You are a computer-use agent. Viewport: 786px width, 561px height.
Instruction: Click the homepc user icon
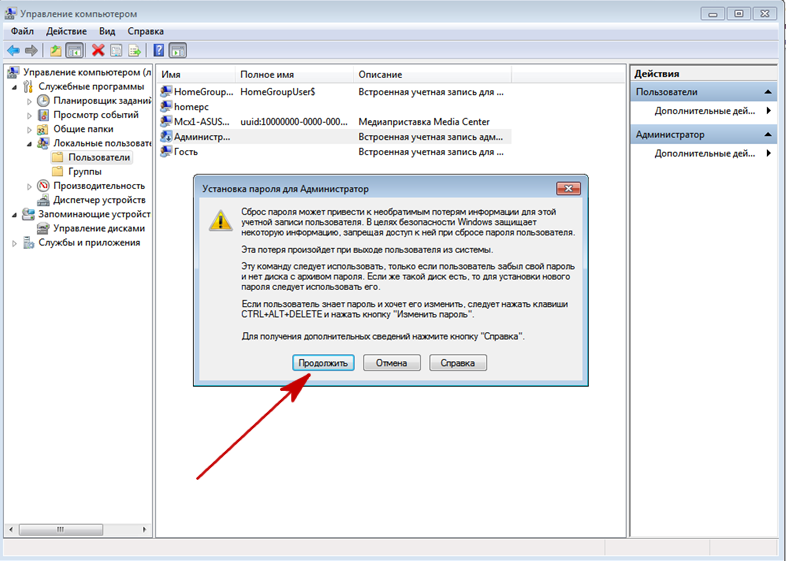click(x=166, y=106)
